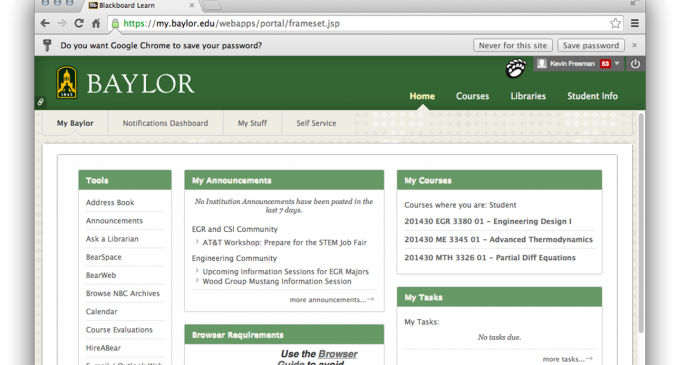This screenshot has height=365, width=680.
Task: Click the Browser Requirements panel header
Action: pyautogui.click(x=284, y=335)
